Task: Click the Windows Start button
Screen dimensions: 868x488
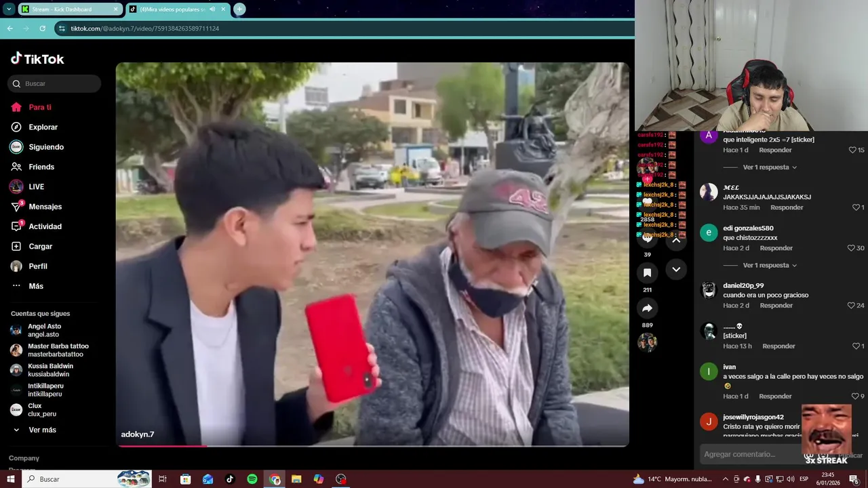Action: [11, 479]
